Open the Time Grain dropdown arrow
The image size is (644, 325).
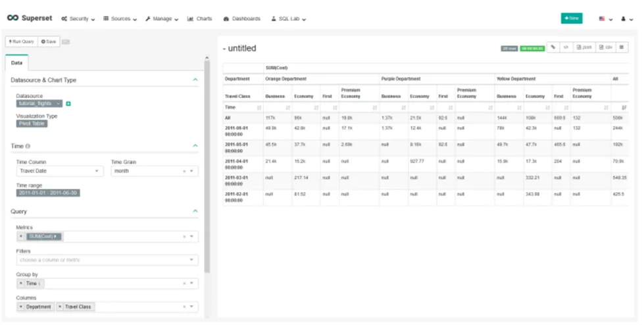click(x=192, y=171)
